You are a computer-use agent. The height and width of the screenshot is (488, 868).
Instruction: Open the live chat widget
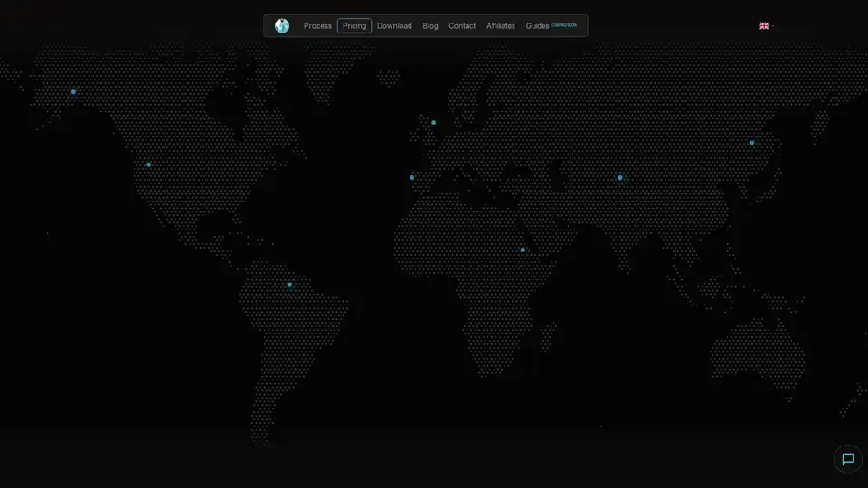coord(847,459)
